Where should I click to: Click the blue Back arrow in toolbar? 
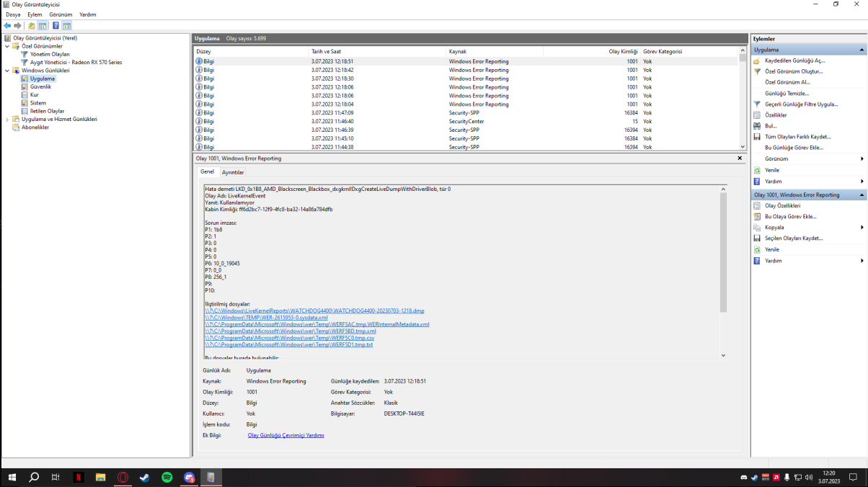[7, 26]
